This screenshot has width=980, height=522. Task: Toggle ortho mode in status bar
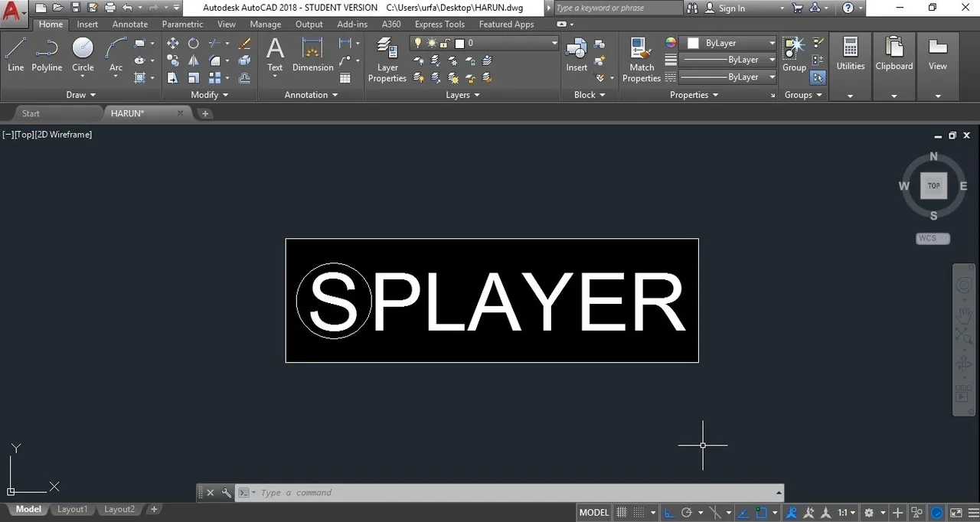pos(668,513)
